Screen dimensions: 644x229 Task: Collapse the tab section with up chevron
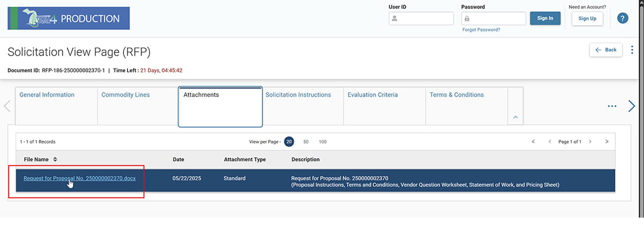[515, 117]
